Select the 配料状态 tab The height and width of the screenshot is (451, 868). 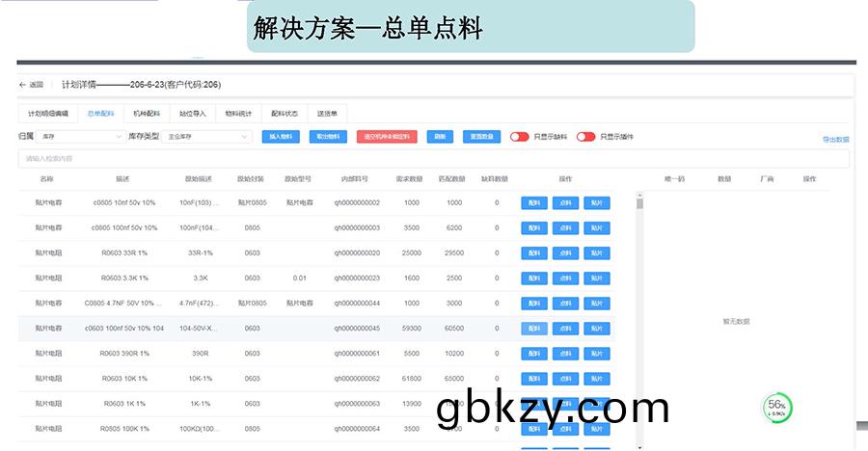[x=285, y=113]
